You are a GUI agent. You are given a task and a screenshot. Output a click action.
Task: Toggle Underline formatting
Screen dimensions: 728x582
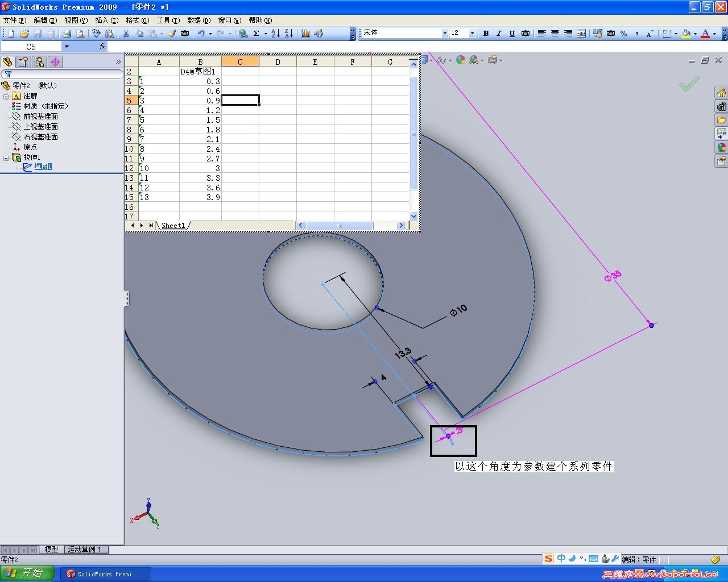point(512,34)
